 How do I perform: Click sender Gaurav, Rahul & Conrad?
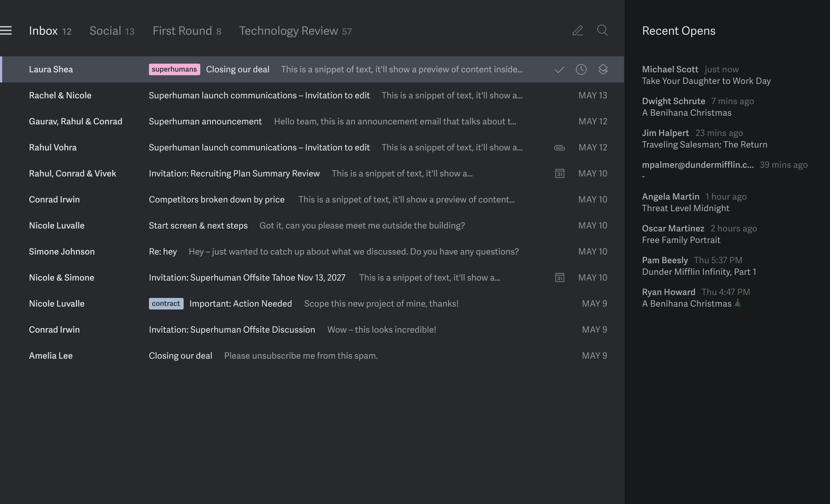[x=76, y=121]
